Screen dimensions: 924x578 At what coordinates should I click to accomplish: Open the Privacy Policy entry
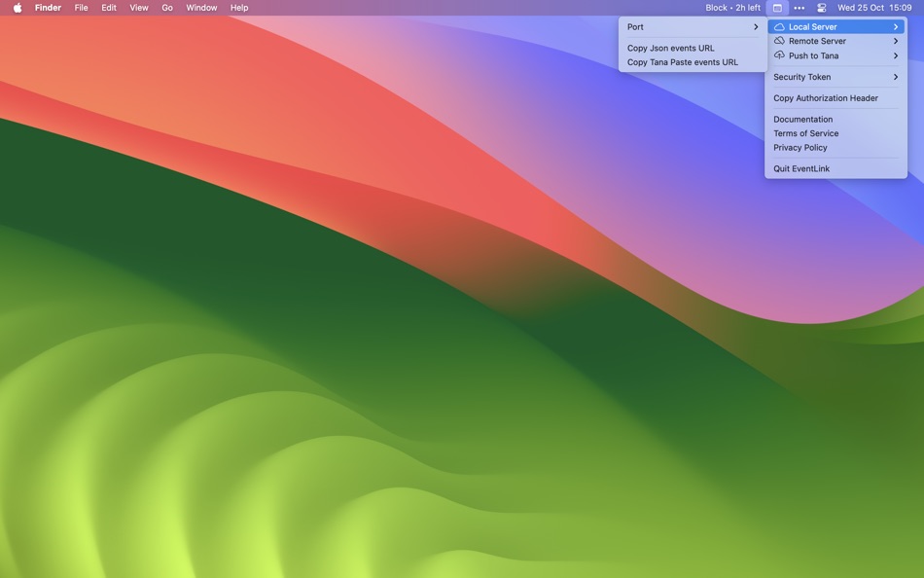(835, 148)
